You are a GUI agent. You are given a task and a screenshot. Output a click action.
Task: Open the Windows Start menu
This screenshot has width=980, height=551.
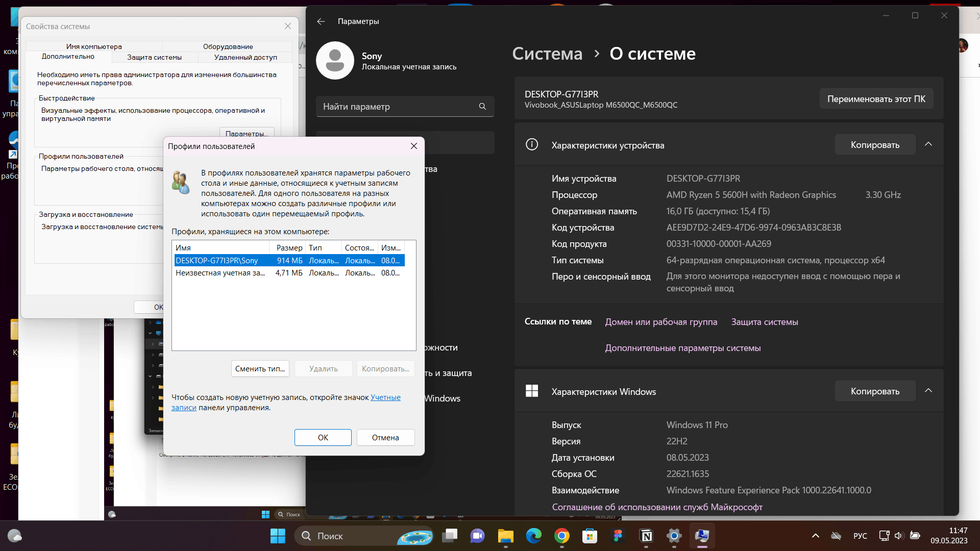tap(278, 536)
